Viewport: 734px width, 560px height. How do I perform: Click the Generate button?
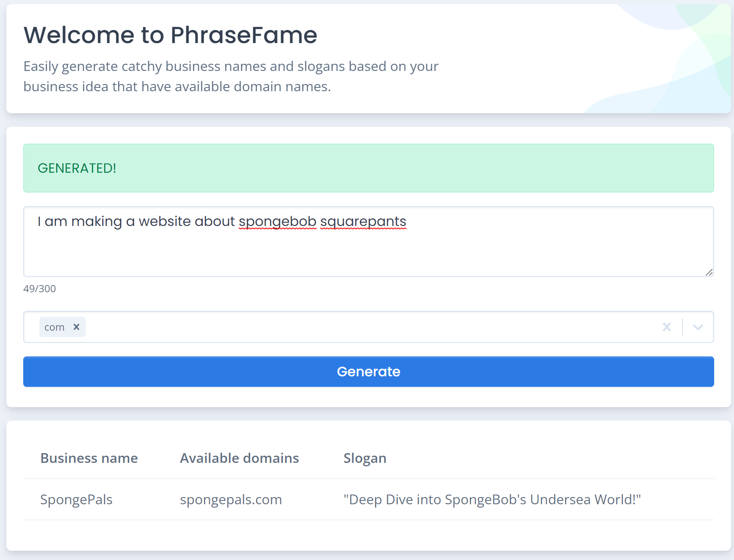tap(368, 372)
